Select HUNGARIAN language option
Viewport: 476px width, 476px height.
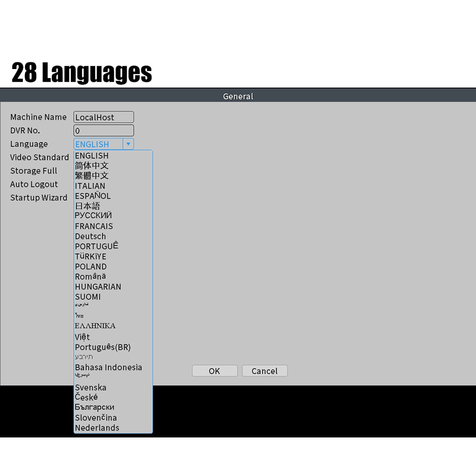point(113,287)
